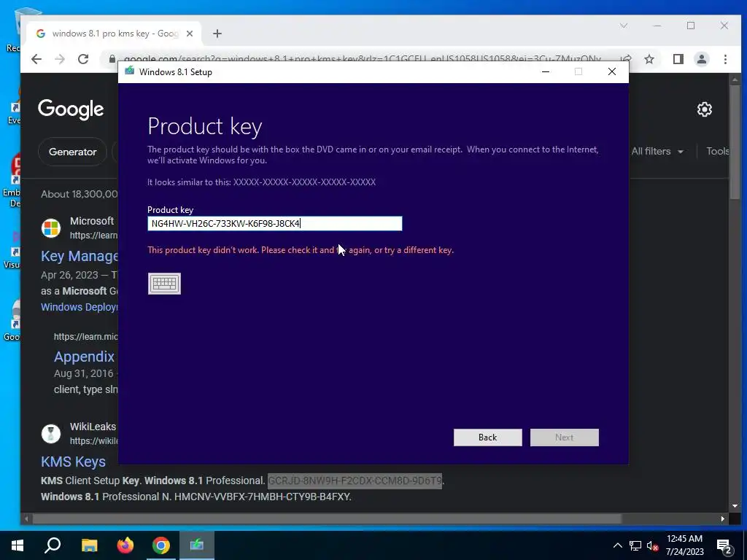The width and height of the screenshot is (747, 560).
Task: Open File Explorer from taskbar
Action: click(x=89, y=545)
